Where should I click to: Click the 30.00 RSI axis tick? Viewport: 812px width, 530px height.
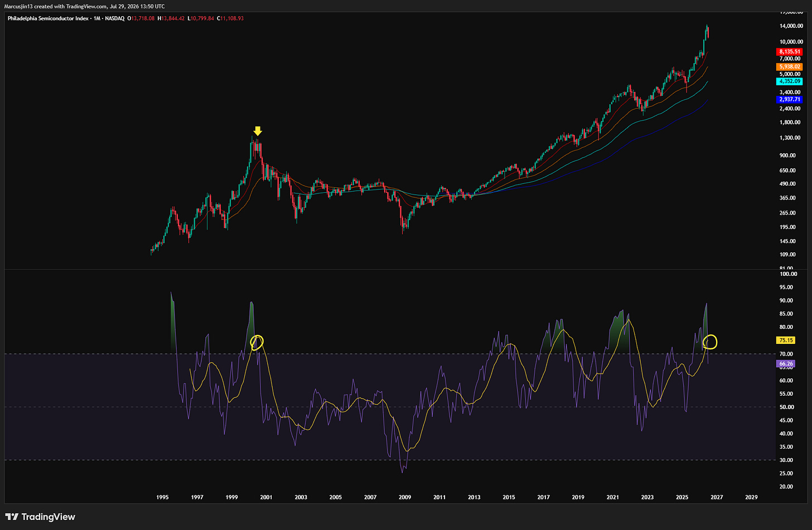pyautogui.click(x=786, y=460)
